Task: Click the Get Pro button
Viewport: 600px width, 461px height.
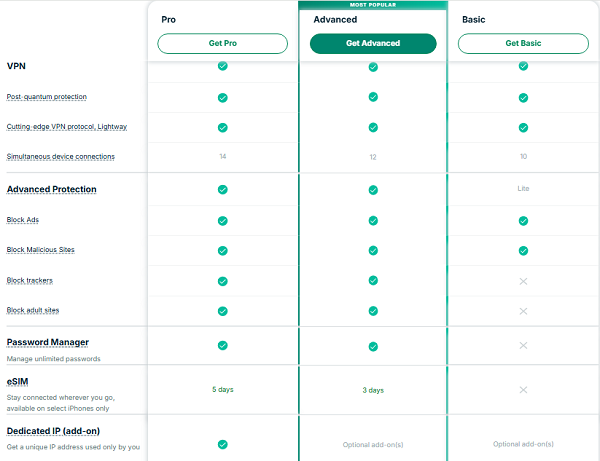Action: pos(222,44)
